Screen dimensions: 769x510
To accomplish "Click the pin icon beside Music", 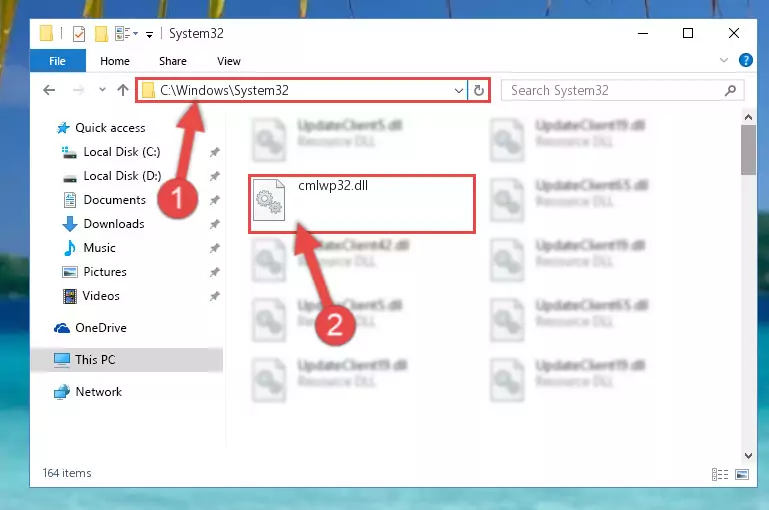I will coord(214,248).
